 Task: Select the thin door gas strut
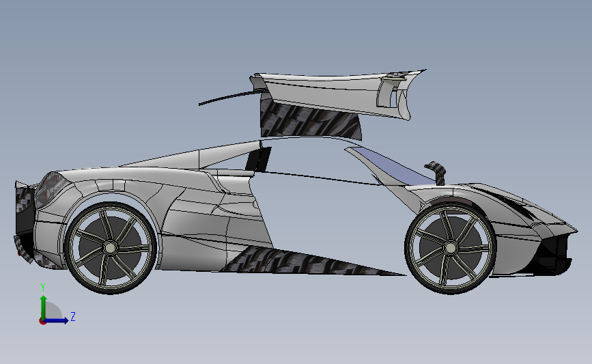(230, 97)
